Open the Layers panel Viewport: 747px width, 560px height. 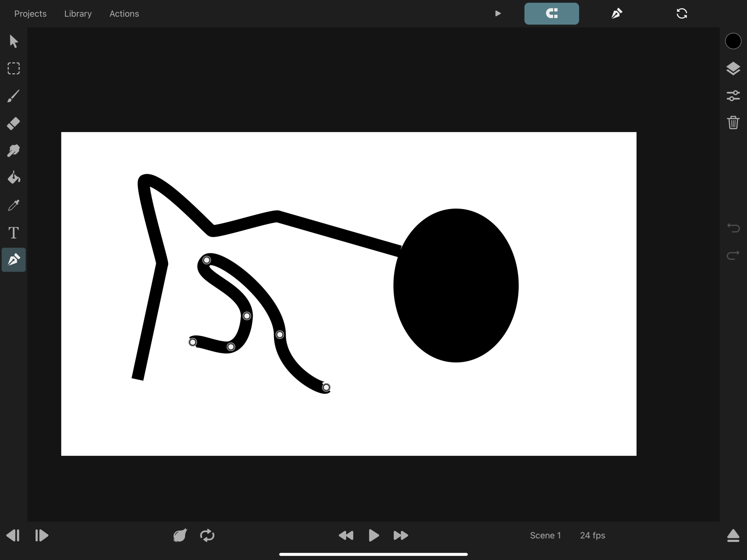tap(733, 68)
